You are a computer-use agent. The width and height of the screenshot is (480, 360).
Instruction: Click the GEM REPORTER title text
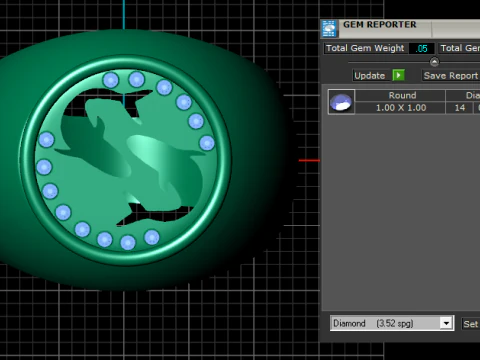tap(380, 25)
